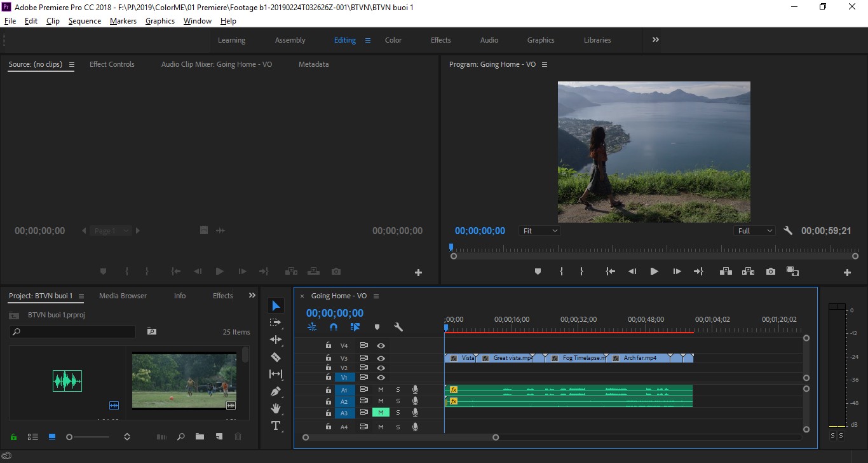Step forward one frame in Program monitor
868x463 pixels.
(677, 272)
